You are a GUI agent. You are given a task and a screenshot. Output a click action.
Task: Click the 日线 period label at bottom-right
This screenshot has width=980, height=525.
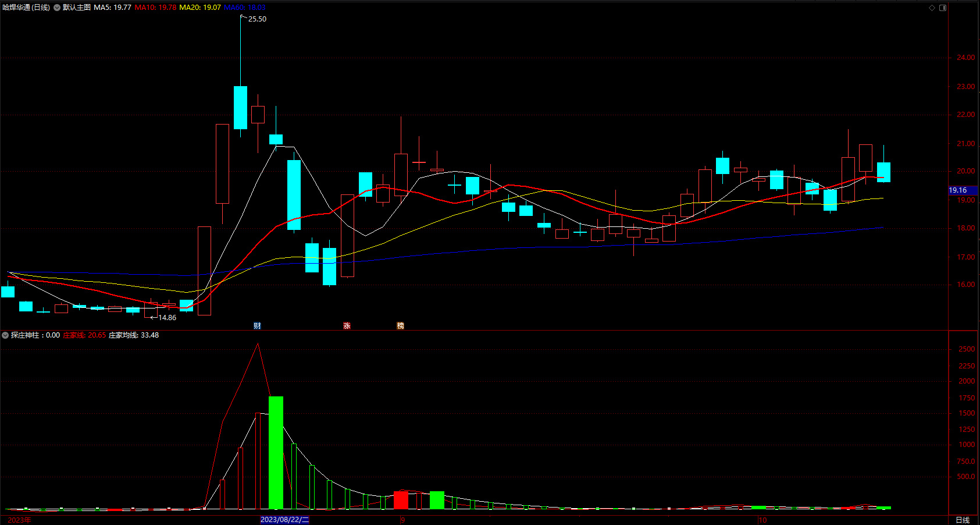[x=963, y=520]
